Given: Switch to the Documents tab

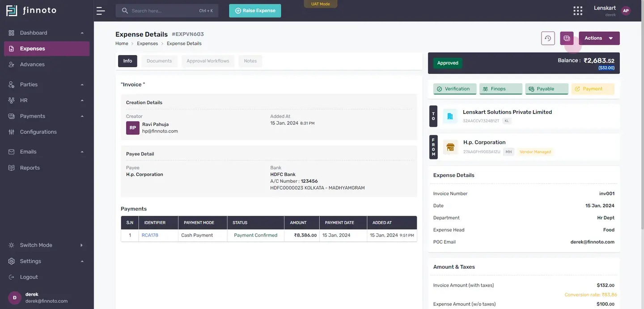Looking at the screenshot, I should tap(159, 61).
